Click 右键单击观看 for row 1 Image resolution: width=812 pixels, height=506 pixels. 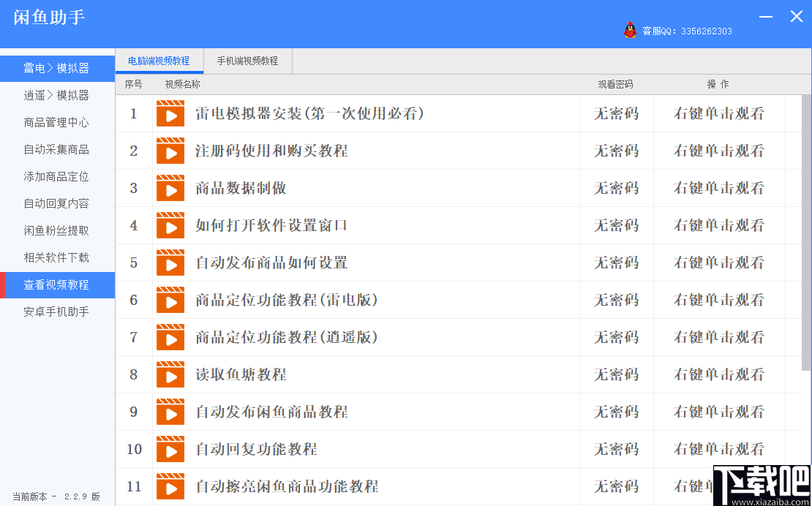[x=719, y=113]
